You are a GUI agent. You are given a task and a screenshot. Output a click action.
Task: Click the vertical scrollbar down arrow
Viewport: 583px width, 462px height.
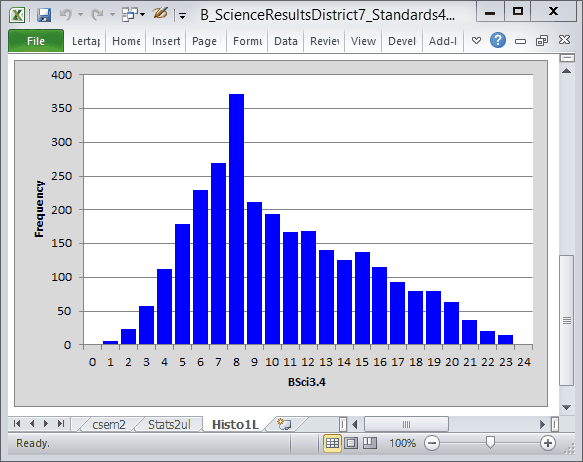[566, 407]
